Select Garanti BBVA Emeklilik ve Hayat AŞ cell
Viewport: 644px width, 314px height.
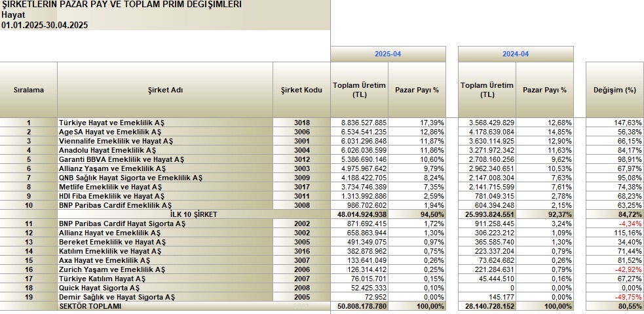165,159
